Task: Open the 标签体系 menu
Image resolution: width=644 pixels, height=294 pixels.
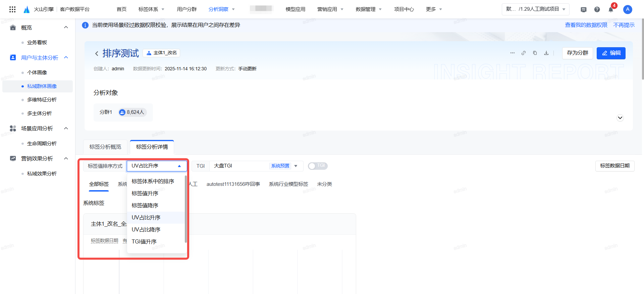Action: (x=151, y=9)
